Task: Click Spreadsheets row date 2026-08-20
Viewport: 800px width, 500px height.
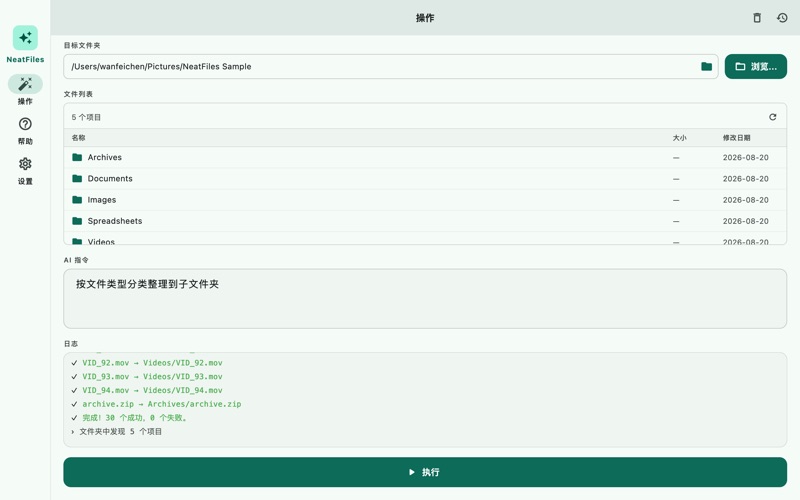Action: coord(745,221)
